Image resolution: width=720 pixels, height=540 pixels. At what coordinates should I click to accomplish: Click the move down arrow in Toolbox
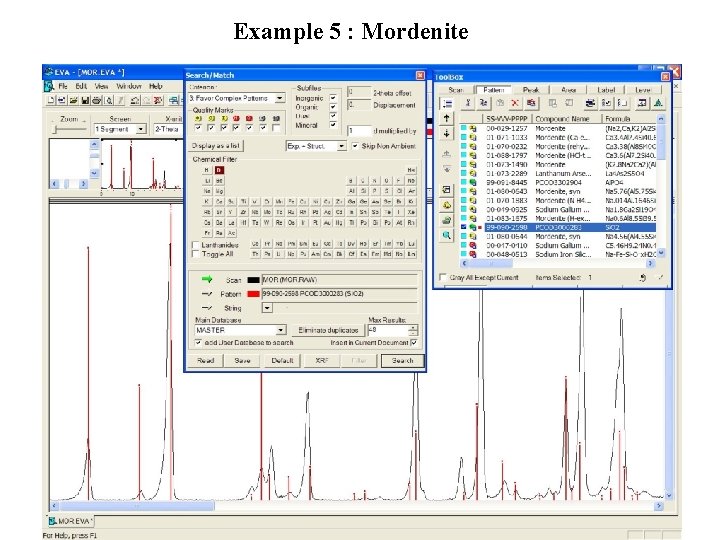coord(446,134)
